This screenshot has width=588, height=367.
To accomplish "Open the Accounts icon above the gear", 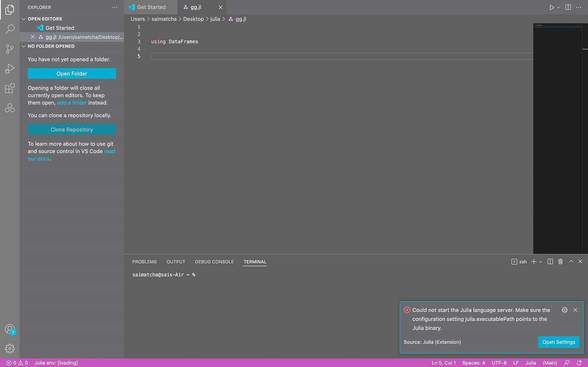I will click(x=10, y=329).
